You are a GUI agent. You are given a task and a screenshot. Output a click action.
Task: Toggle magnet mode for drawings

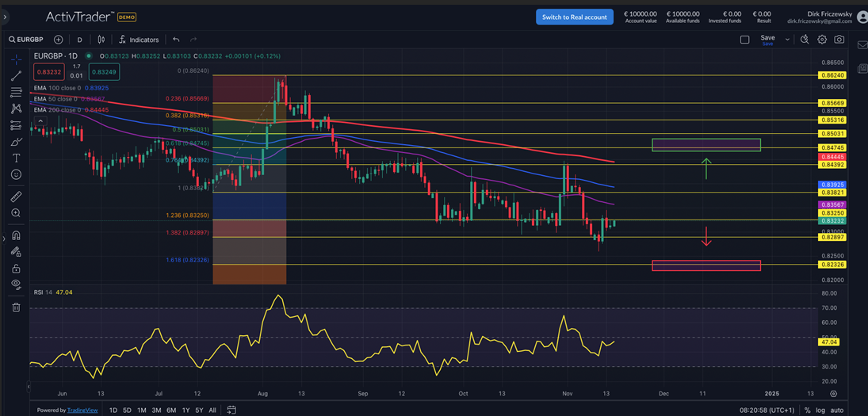16,235
